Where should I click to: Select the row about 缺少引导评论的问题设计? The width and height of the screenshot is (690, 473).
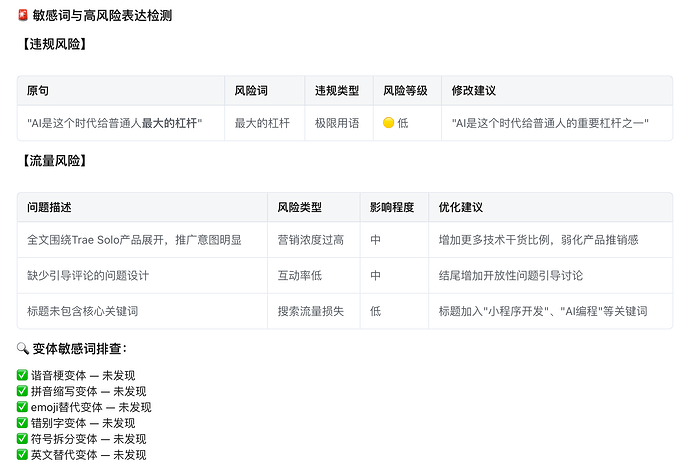[x=345, y=275]
